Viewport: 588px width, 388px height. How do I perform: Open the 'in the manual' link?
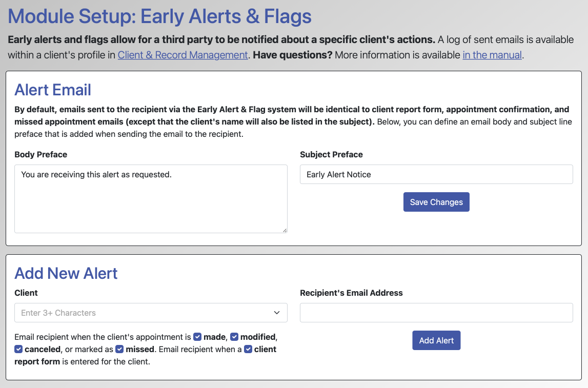pyautogui.click(x=492, y=55)
